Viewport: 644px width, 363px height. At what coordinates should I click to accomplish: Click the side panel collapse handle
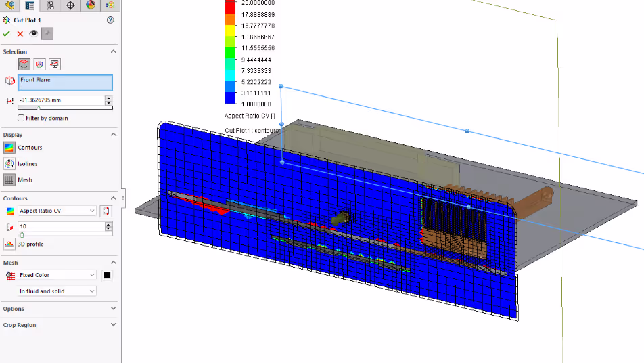tap(123, 198)
